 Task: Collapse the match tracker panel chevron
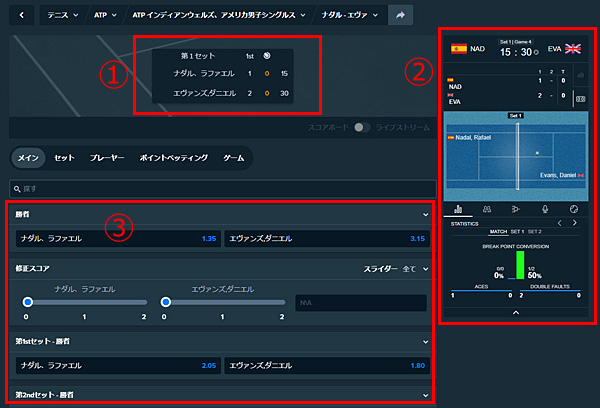516,313
